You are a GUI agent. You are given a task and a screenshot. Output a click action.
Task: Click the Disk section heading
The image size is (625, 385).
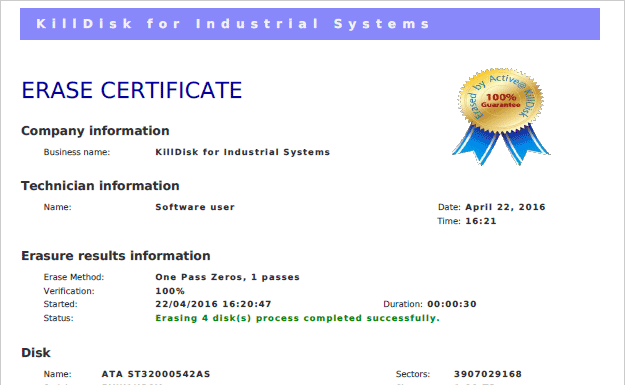pyautogui.click(x=36, y=353)
